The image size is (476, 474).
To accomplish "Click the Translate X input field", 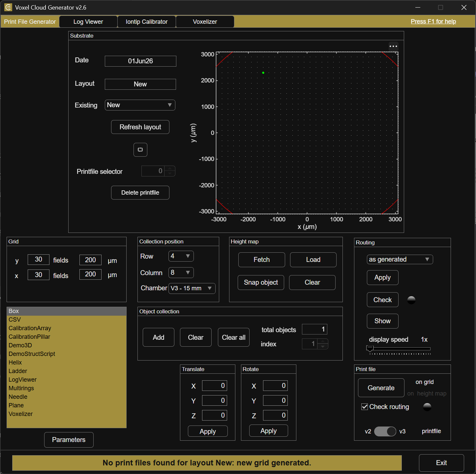I will click(215, 386).
